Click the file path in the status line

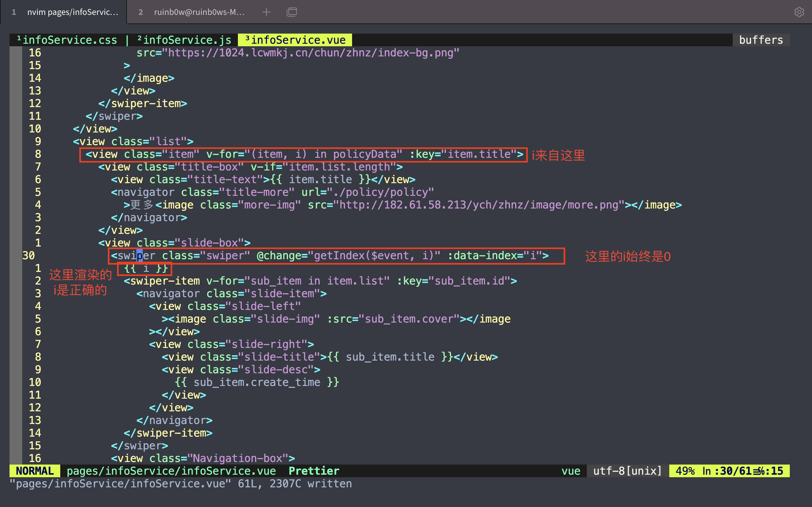click(171, 471)
